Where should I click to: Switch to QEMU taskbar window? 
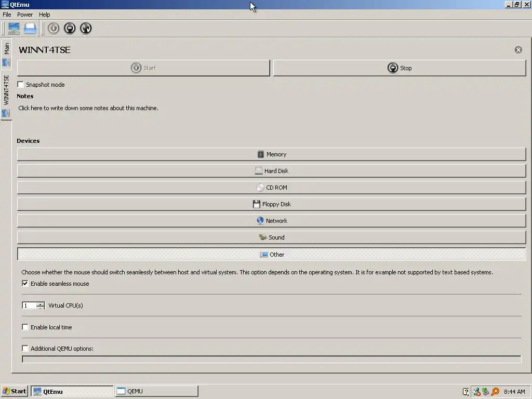coord(156,391)
